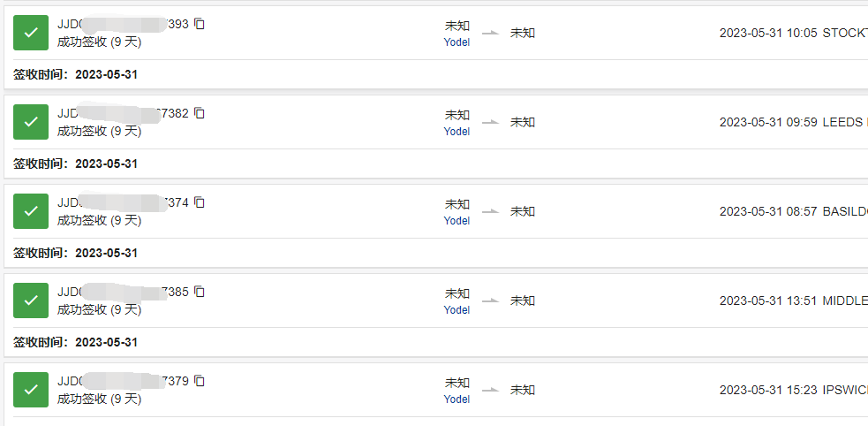
Task: Copy tracking number ending in 7379
Action: tap(200, 381)
